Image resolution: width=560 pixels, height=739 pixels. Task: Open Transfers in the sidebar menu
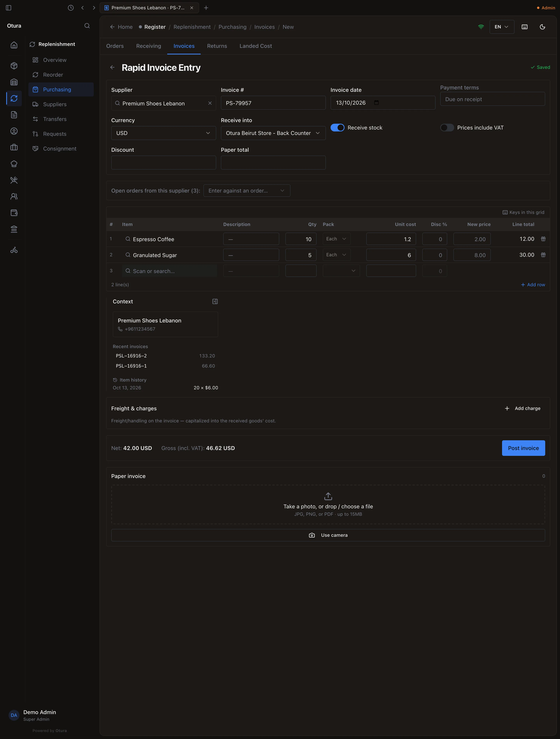click(61, 119)
